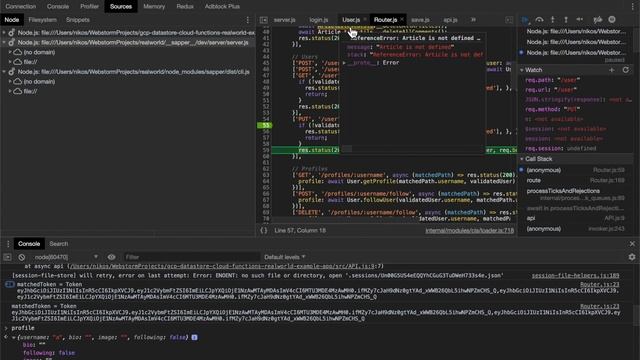This screenshot has width=640, height=360.
Task: Switch to the top Console panel tab
Action: click(x=58, y=7)
